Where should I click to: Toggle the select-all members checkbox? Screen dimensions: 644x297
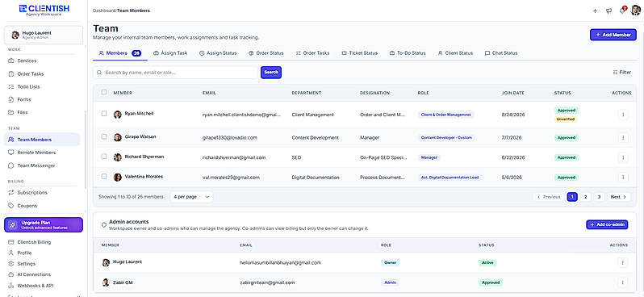104,92
